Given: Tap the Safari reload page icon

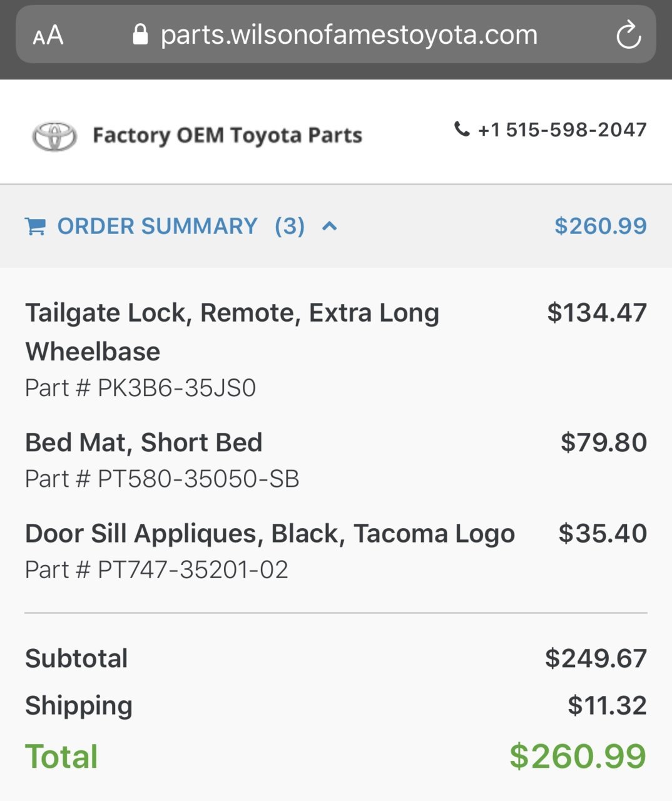Looking at the screenshot, I should coord(628,35).
